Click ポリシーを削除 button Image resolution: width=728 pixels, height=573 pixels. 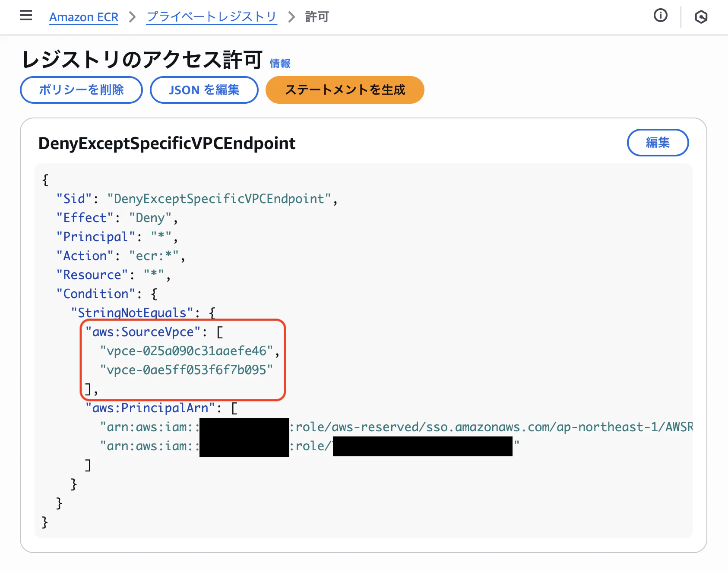(x=81, y=90)
